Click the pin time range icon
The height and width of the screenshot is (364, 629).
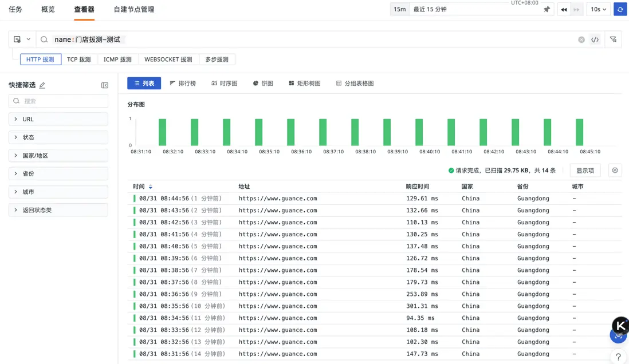pos(547,9)
